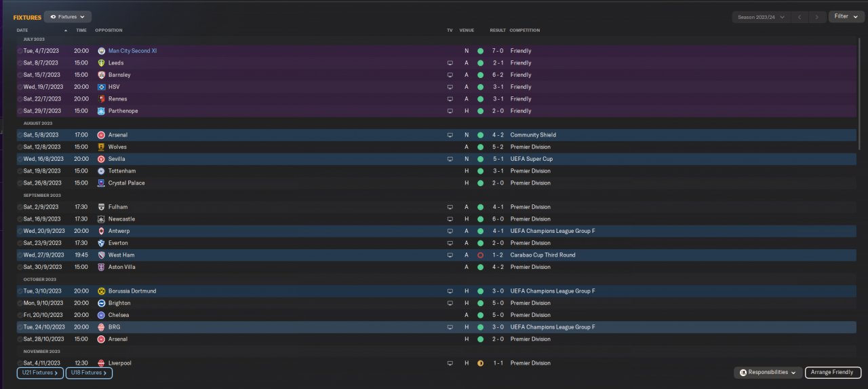Open the Man City Second XI link
Screen dimensions: 868x389
(132, 51)
